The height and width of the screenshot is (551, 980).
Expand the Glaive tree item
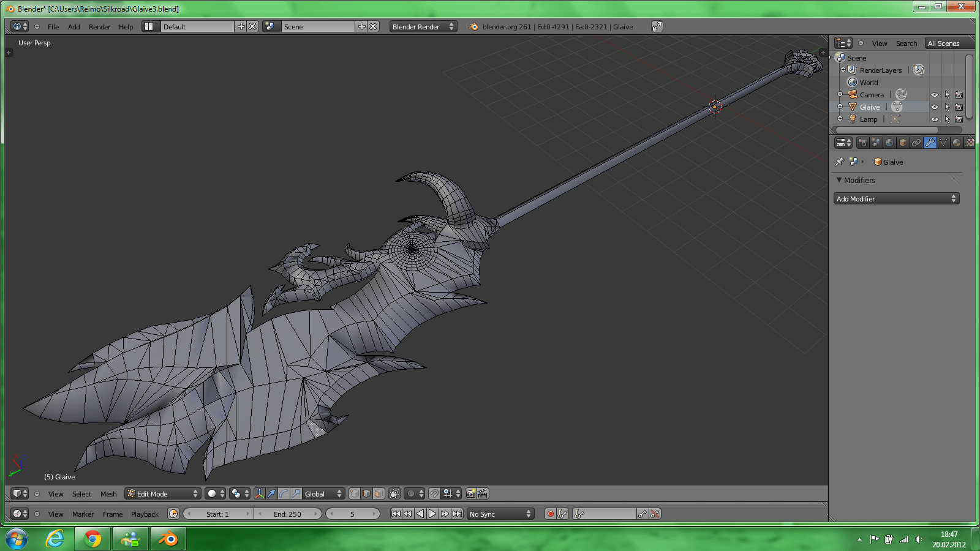(x=840, y=107)
